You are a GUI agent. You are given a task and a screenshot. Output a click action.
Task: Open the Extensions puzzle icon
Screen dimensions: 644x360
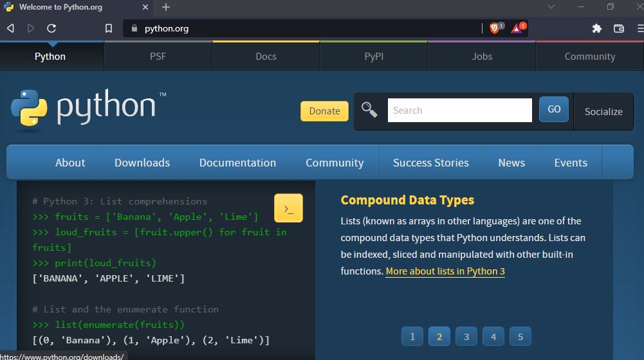tap(596, 28)
